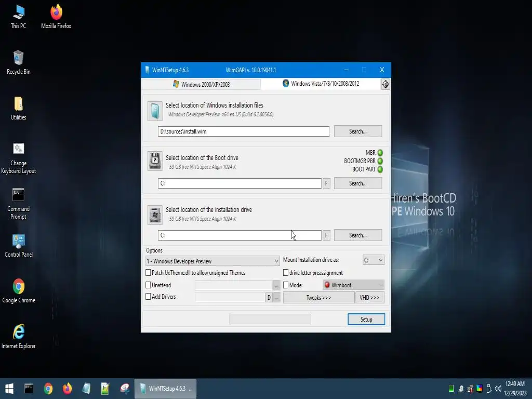Enable drive letter preassignment checkbox
The height and width of the screenshot is (399, 532).
286,272
